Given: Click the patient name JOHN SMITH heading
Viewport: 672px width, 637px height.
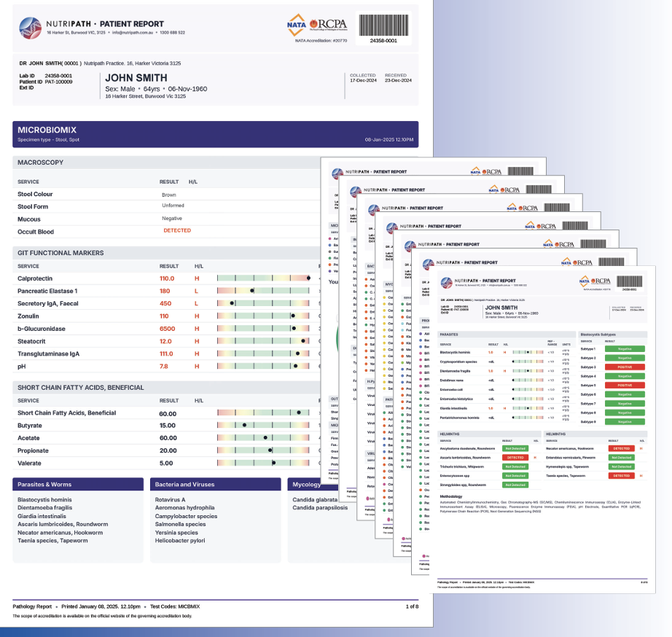Looking at the screenshot, I should 136,78.
